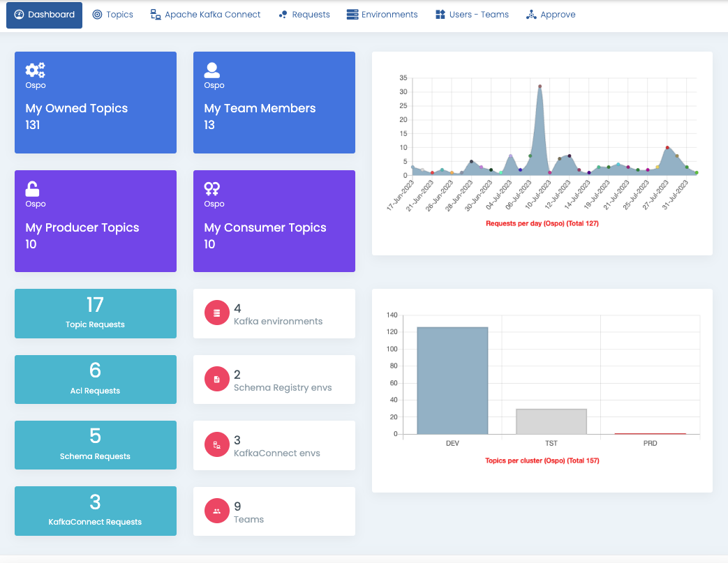Expand the Requests navigation menu

[304, 15]
